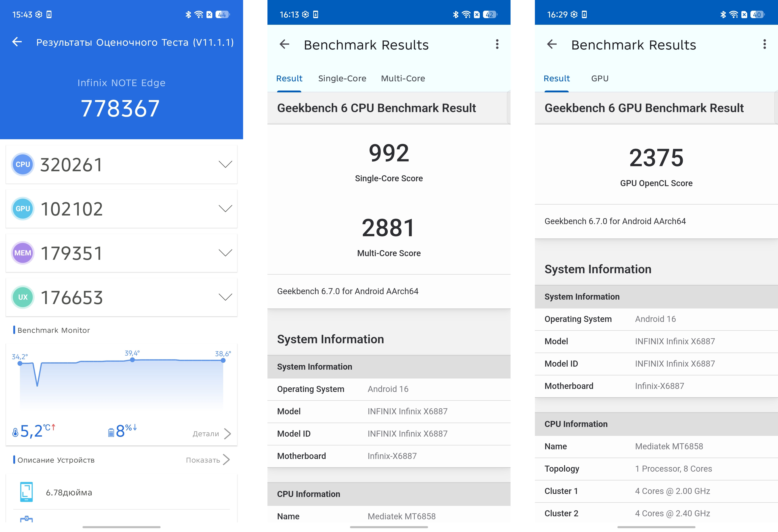Expand the GPU 102102 score row

tap(122, 209)
